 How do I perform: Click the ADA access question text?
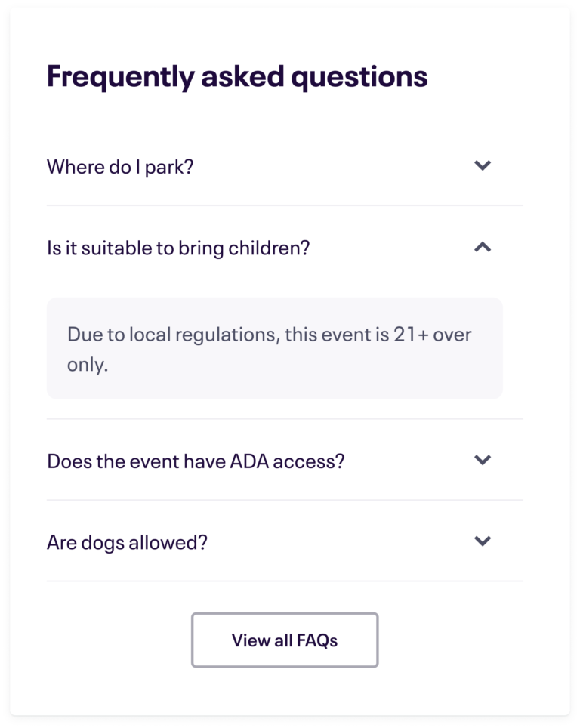(x=196, y=458)
